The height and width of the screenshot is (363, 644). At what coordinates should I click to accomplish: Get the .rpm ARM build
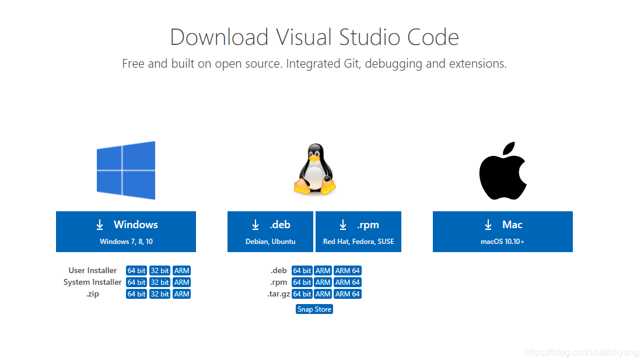[323, 282]
